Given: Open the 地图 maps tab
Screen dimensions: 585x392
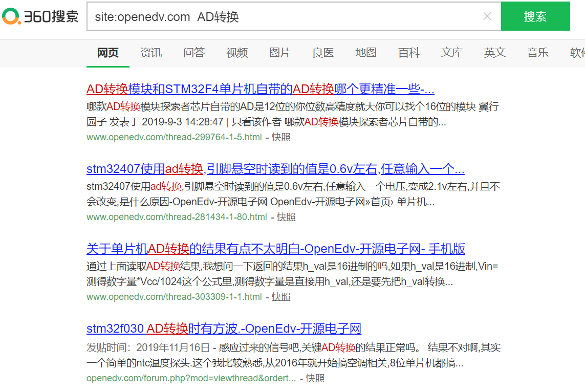Looking at the screenshot, I should click(365, 53).
